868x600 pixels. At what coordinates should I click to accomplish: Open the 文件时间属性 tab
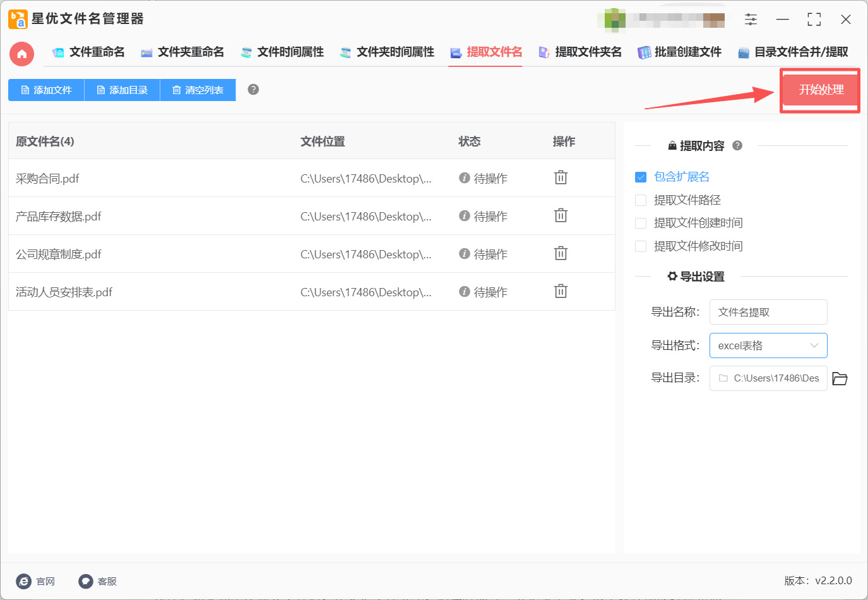click(282, 52)
